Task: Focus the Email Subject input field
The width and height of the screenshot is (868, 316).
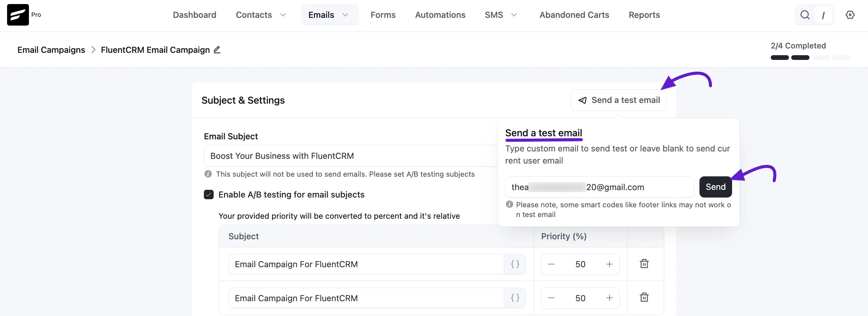Action: 351,155
